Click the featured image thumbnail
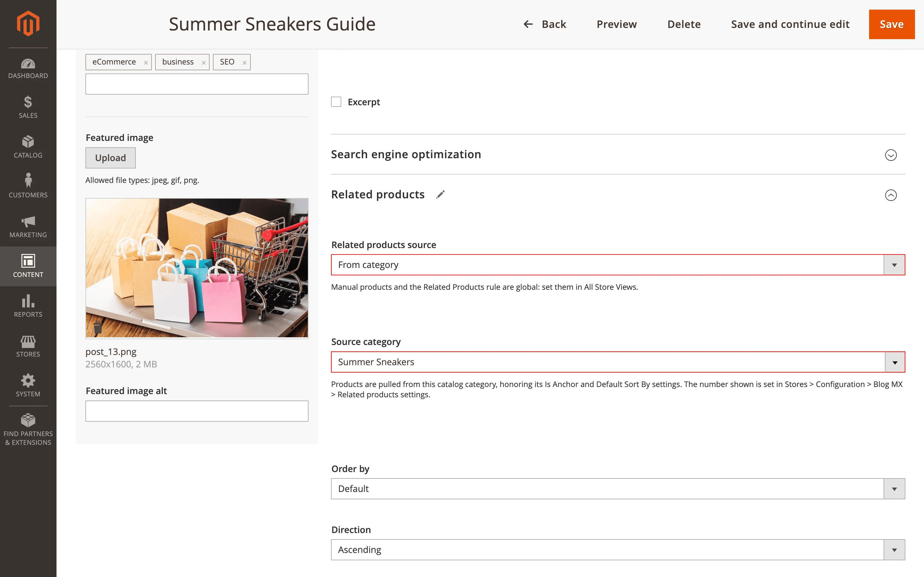This screenshot has width=924, height=577. click(196, 268)
